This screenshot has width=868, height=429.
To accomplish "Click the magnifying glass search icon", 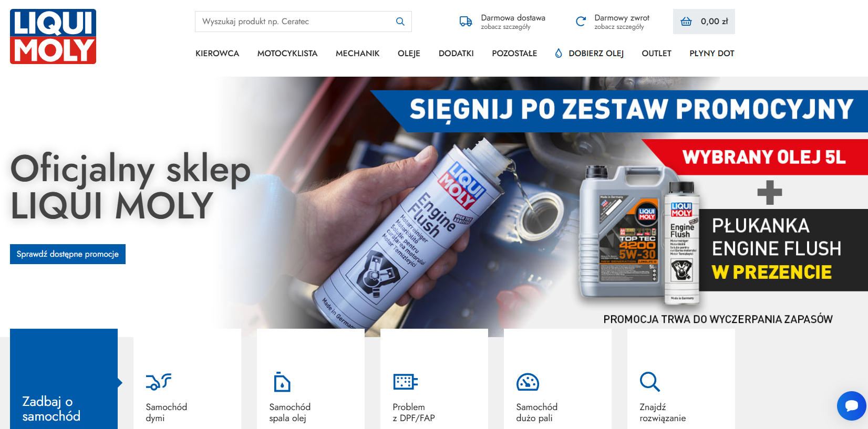I will tap(400, 22).
